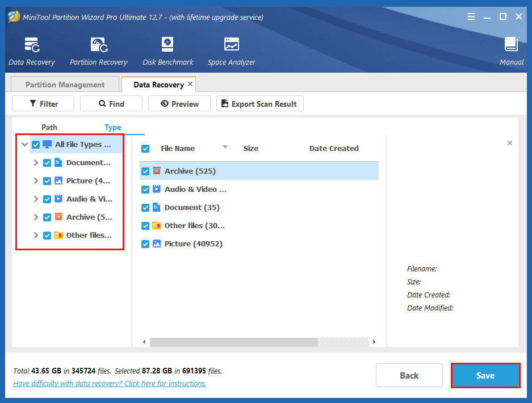Expand the Other files tree node

tap(36, 235)
